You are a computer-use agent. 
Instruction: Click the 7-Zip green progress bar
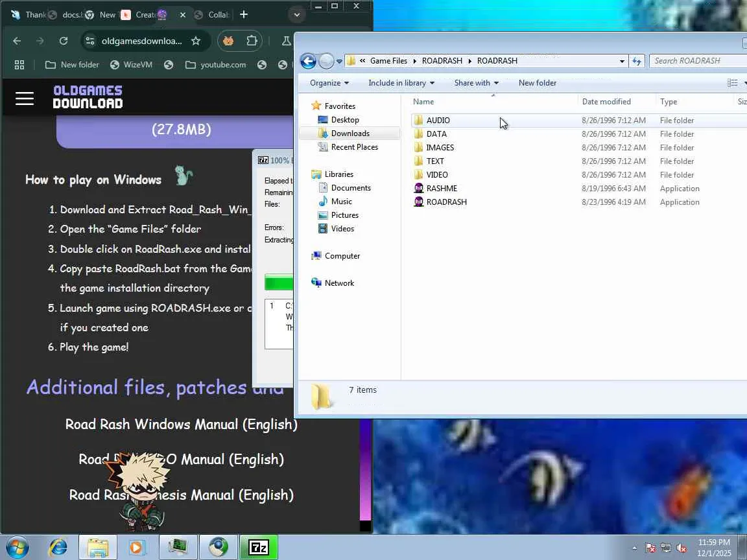pos(279,283)
